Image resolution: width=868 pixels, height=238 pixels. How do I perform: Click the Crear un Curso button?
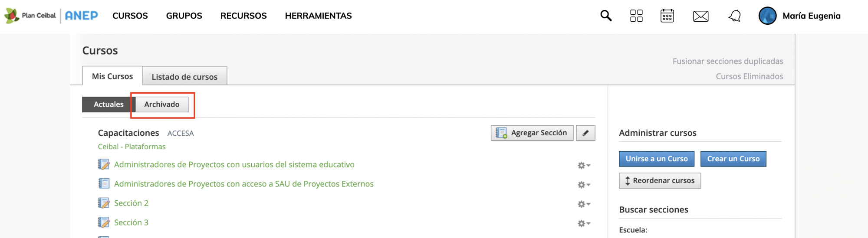coord(733,159)
